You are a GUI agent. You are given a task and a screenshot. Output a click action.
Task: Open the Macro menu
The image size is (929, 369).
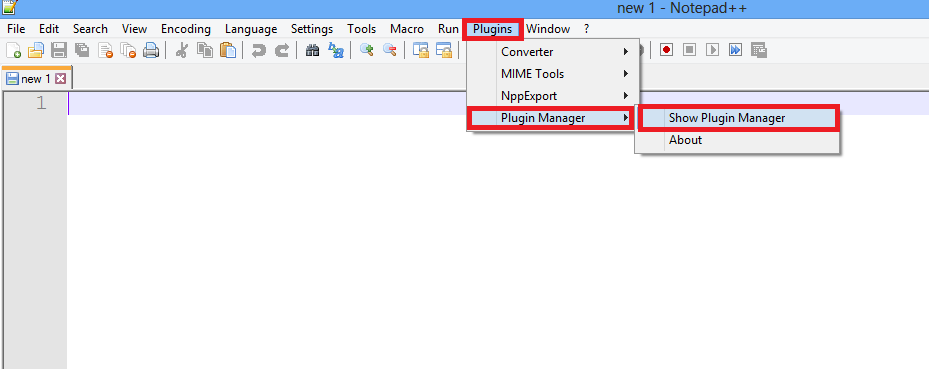406,28
